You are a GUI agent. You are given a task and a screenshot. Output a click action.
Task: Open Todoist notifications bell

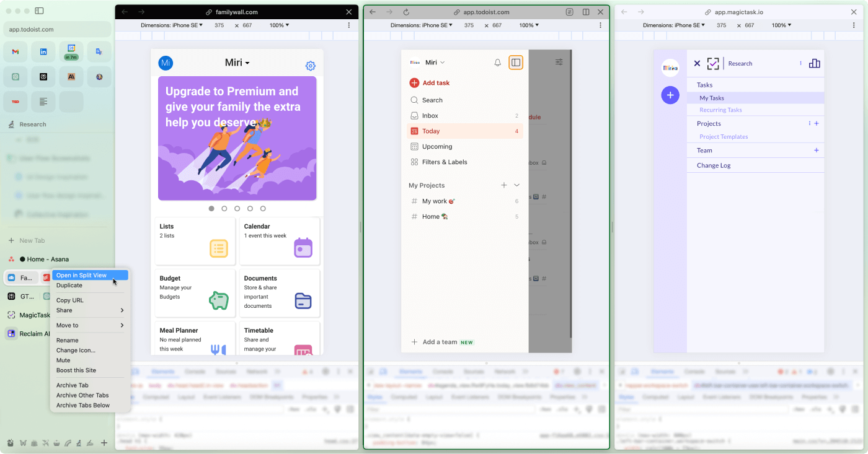click(497, 63)
